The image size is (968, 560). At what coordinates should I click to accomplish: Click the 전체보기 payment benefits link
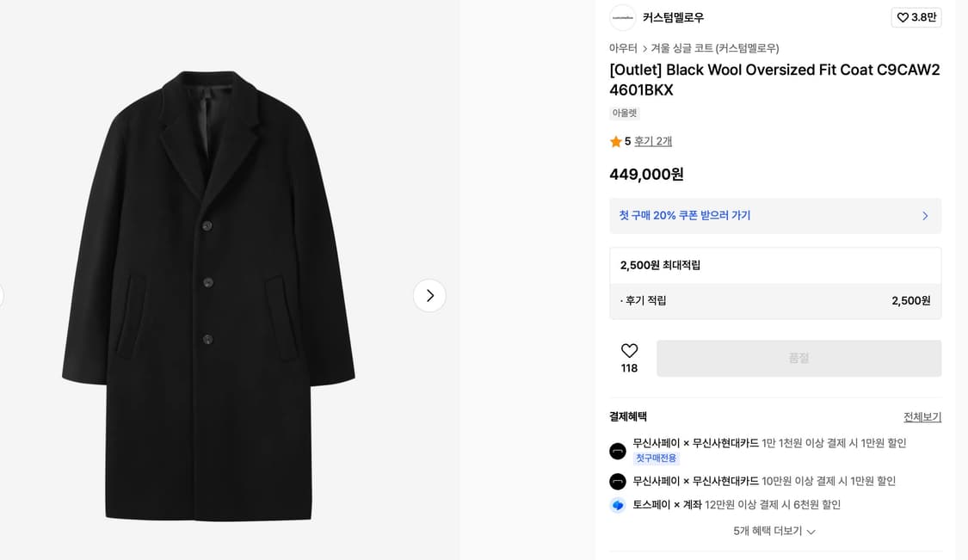click(922, 416)
